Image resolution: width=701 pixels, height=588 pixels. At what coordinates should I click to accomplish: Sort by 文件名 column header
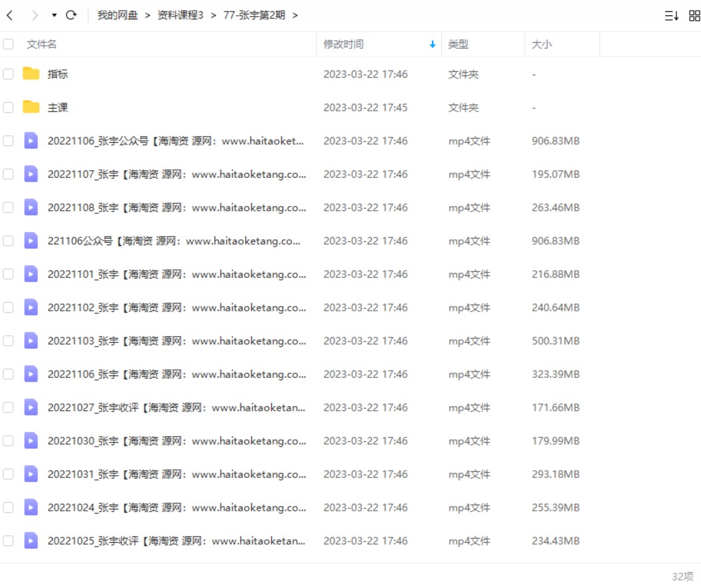[41, 44]
